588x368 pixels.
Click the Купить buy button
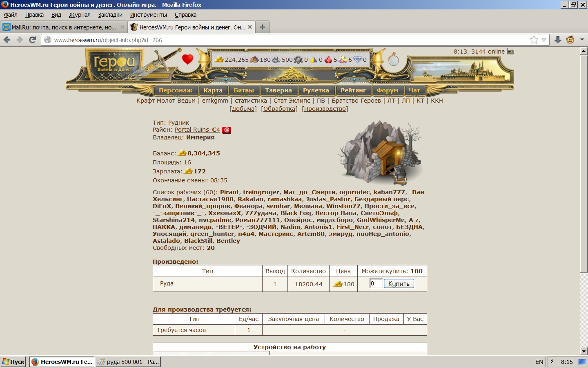coord(399,284)
